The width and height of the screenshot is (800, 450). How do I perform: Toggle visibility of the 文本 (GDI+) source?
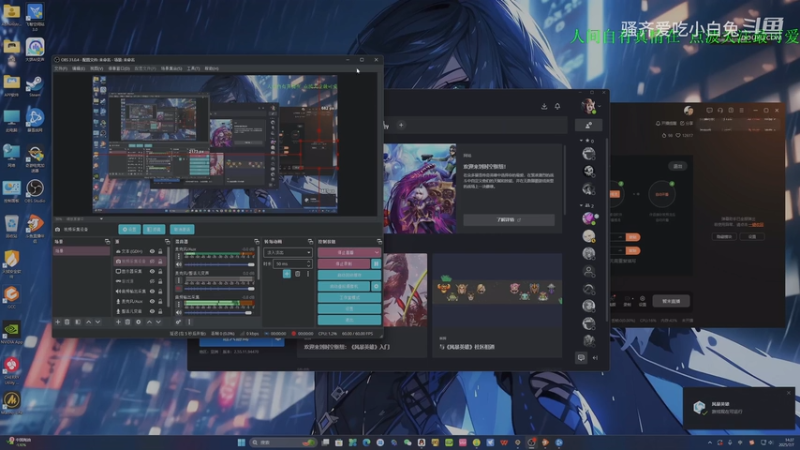coord(152,252)
